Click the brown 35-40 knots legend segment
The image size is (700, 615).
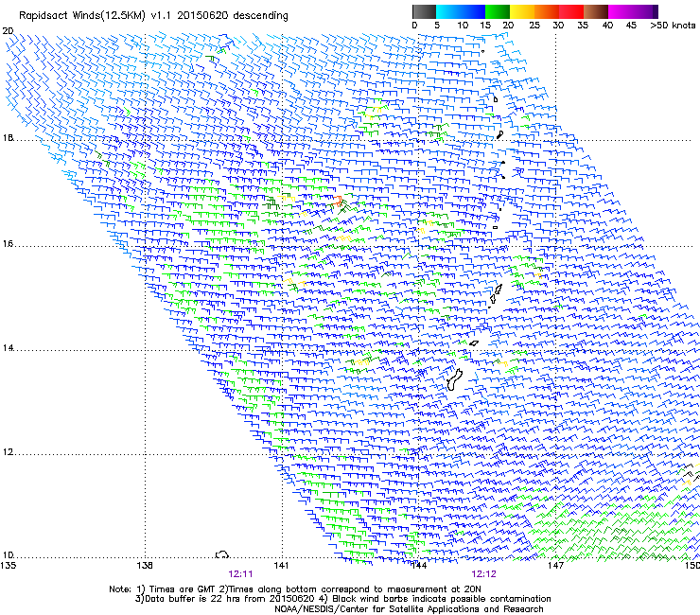click(596, 11)
